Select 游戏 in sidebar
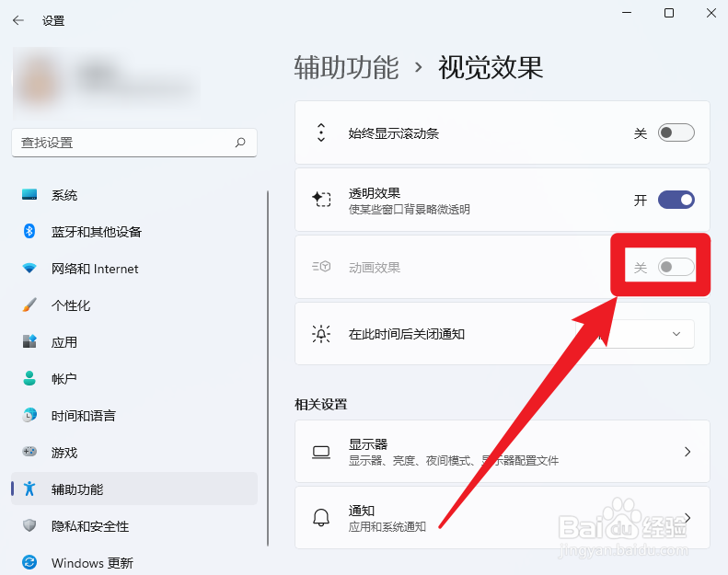The width and height of the screenshot is (728, 575). [x=134, y=452]
